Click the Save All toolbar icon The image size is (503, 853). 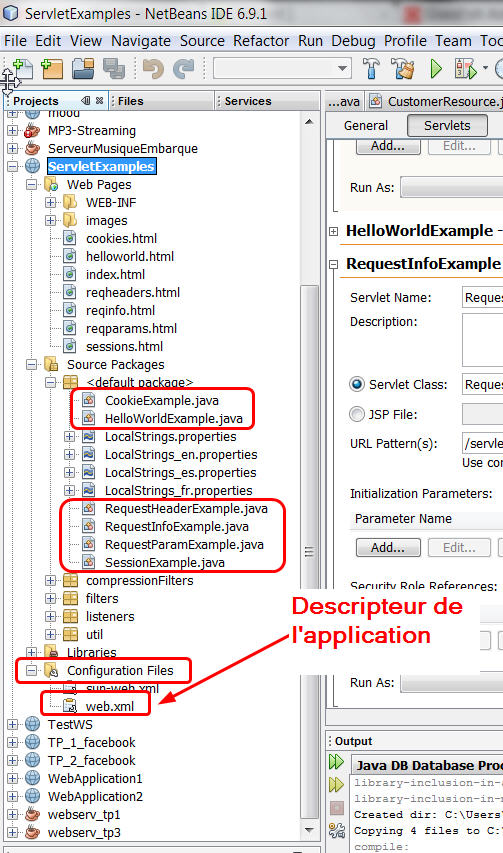(x=114, y=69)
